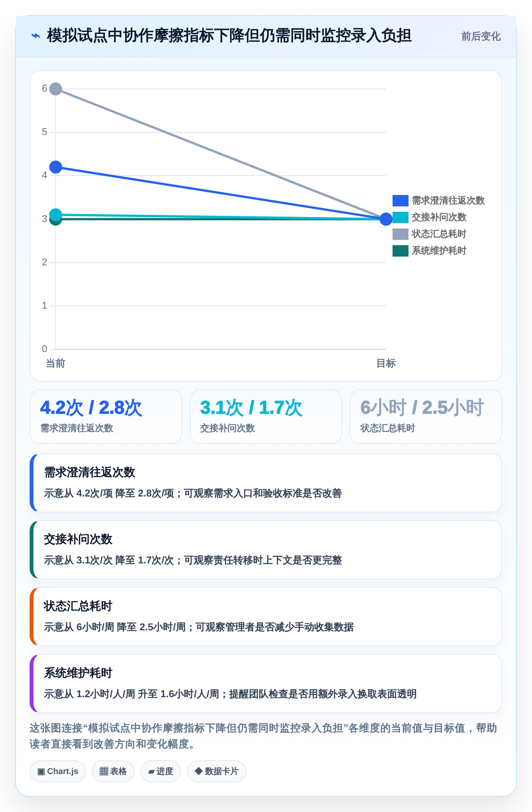Image resolution: width=532 pixels, height=812 pixels.
Task: Click legend label 需求澄清往返次数
Action: [448, 200]
